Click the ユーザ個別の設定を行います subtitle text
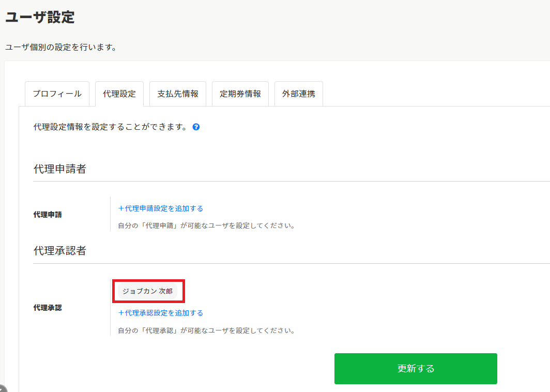The width and height of the screenshot is (550, 392). click(x=60, y=48)
